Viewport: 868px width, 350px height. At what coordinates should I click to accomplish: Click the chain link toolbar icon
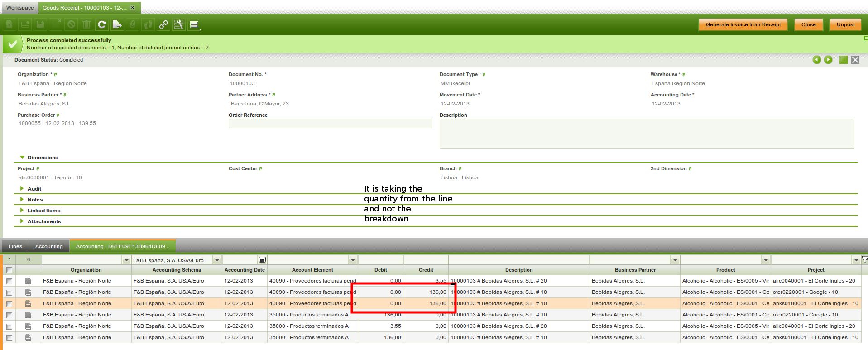click(163, 24)
